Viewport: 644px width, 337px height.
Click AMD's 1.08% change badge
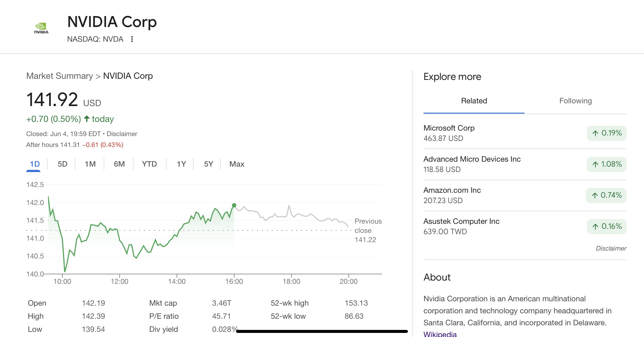pyautogui.click(x=606, y=164)
